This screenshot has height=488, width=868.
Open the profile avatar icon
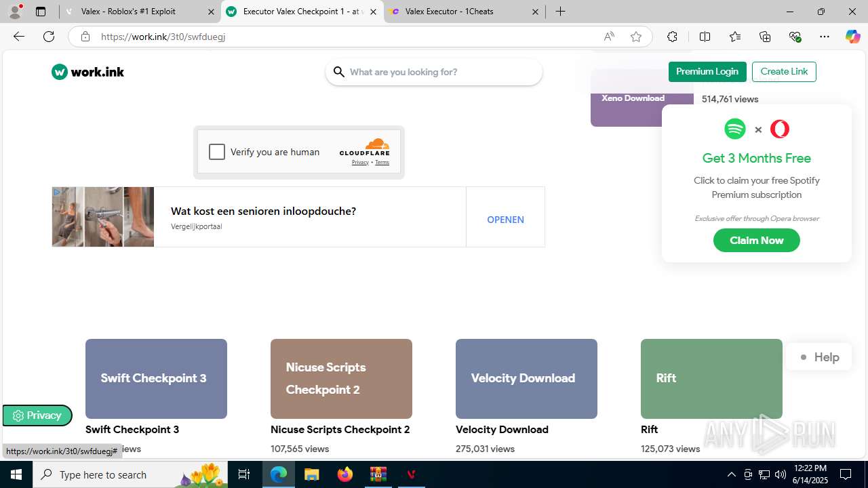pos(15,12)
